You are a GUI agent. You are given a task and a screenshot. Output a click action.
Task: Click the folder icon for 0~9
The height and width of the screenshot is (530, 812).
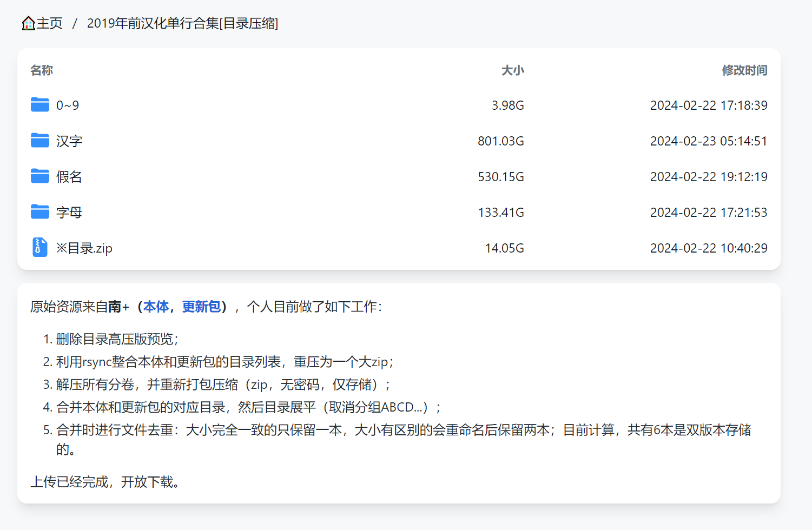tap(40, 105)
